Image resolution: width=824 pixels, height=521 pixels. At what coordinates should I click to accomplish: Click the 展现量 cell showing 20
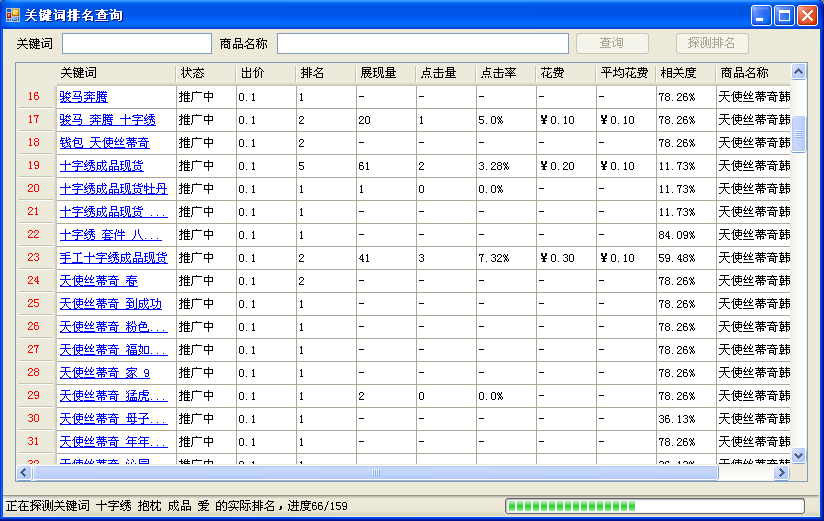[x=386, y=120]
